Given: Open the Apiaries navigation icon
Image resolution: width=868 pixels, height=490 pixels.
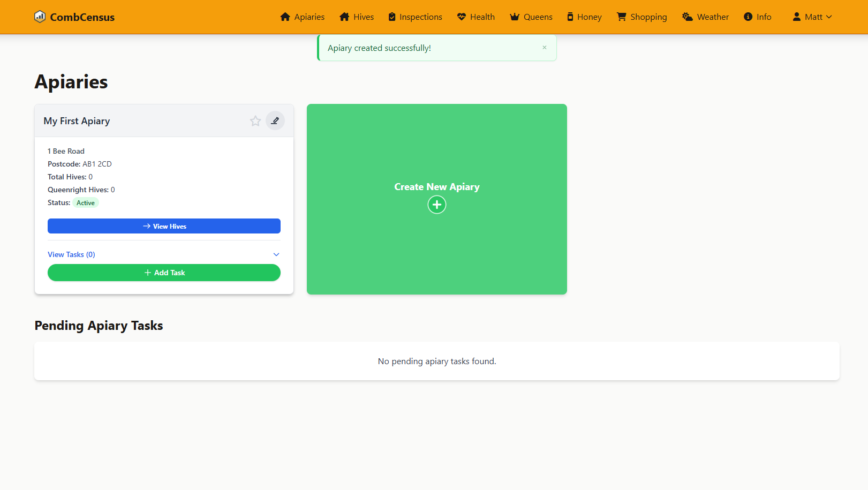Looking at the screenshot, I should coord(285,17).
